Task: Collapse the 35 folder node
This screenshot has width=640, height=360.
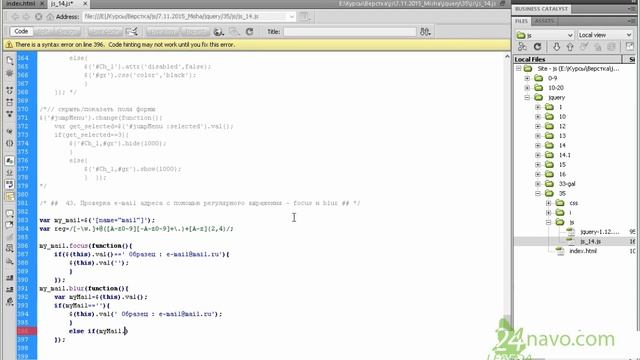Action: point(538,193)
